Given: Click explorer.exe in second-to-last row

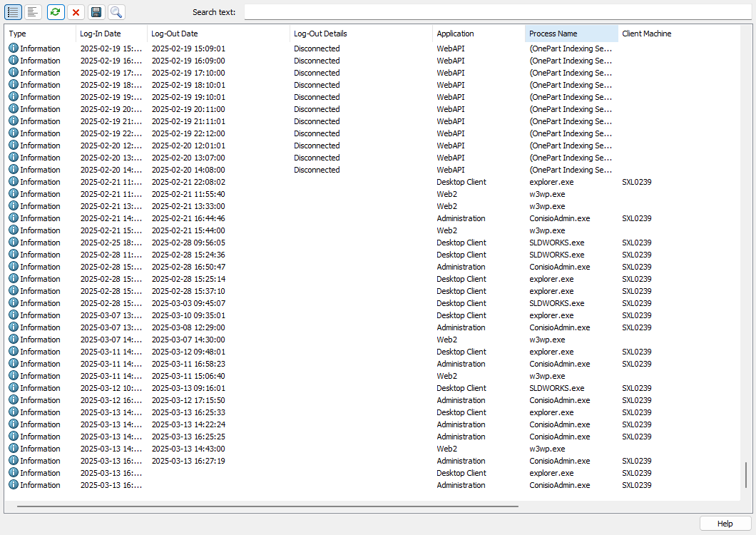Looking at the screenshot, I should point(551,473).
